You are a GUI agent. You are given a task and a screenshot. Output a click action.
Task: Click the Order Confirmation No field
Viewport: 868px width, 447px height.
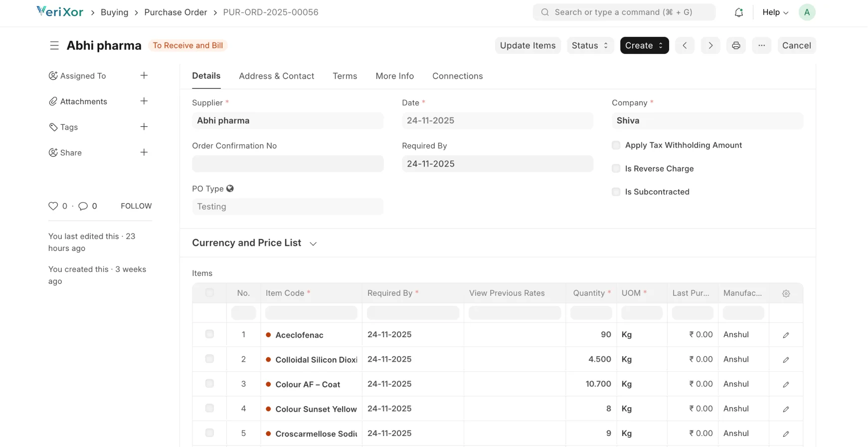pos(288,164)
